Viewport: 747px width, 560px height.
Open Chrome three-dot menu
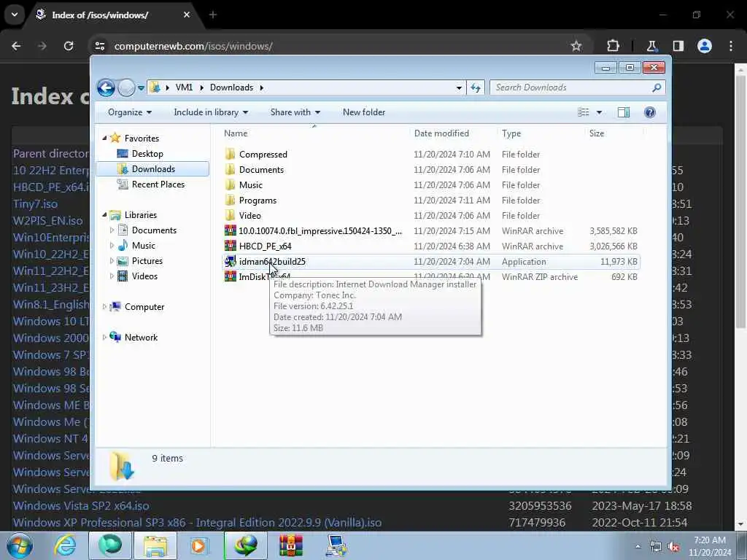pyautogui.click(x=731, y=46)
